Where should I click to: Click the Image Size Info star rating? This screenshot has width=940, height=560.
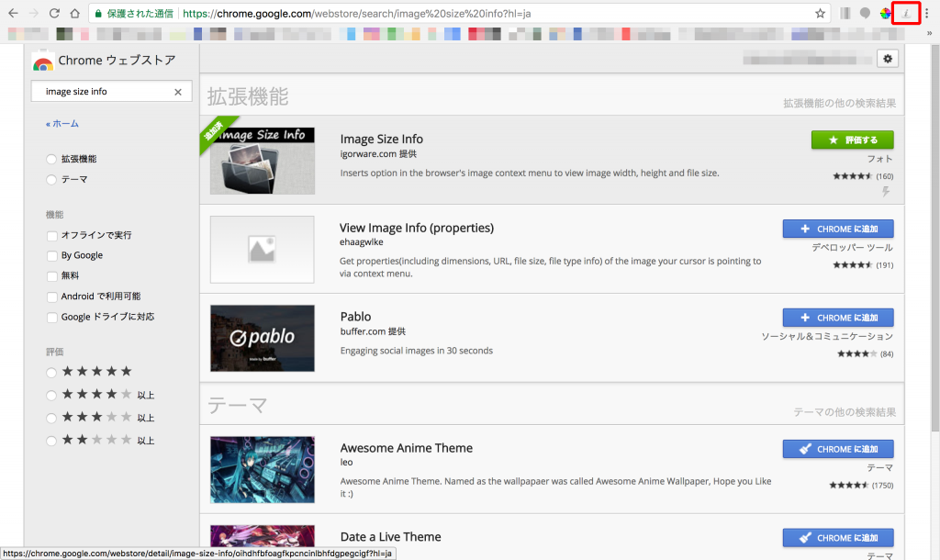852,176
